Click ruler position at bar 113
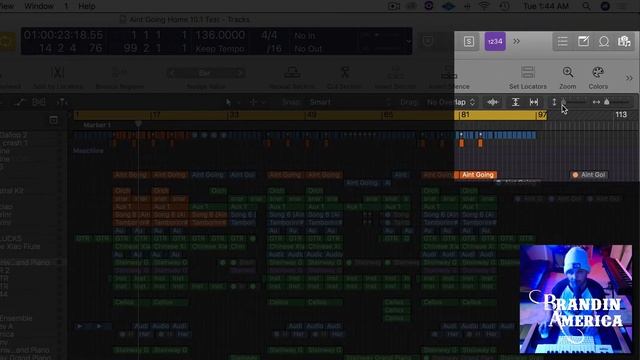Viewport: 640px width, 360px height. point(621,115)
